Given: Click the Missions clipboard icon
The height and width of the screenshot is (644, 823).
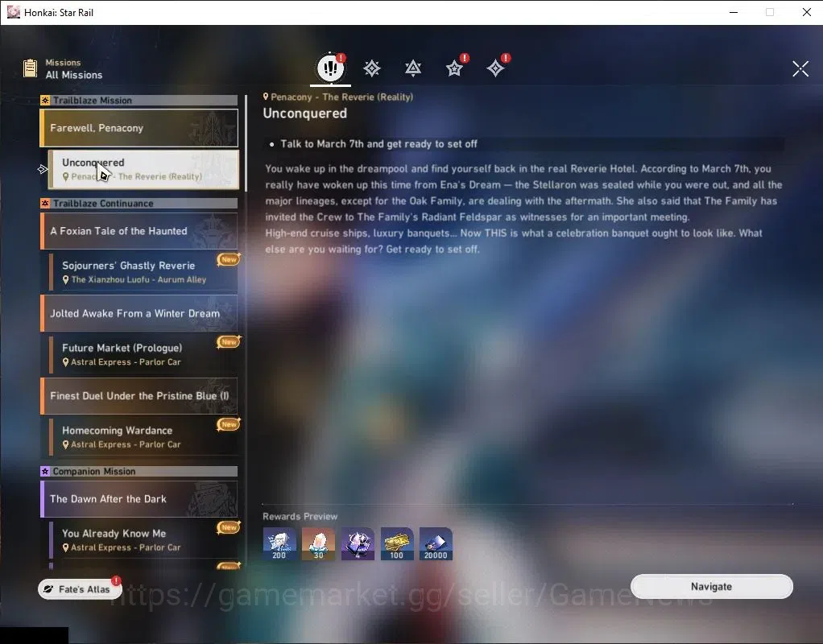Looking at the screenshot, I should coord(30,68).
